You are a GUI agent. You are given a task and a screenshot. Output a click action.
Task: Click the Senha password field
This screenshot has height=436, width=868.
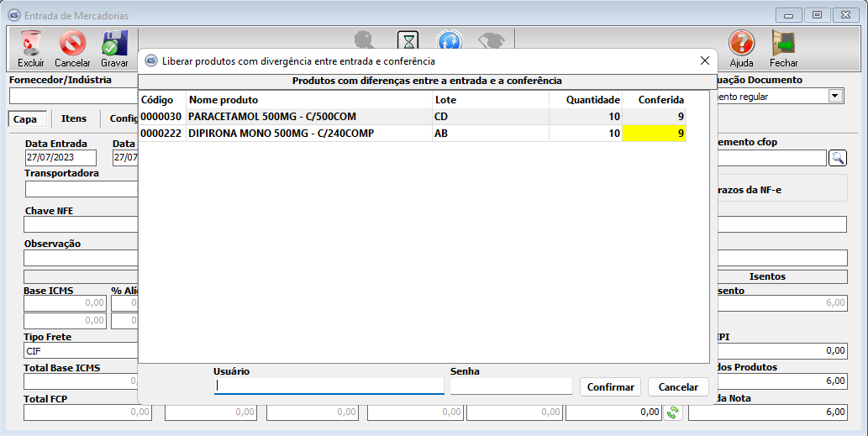point(511,386)
